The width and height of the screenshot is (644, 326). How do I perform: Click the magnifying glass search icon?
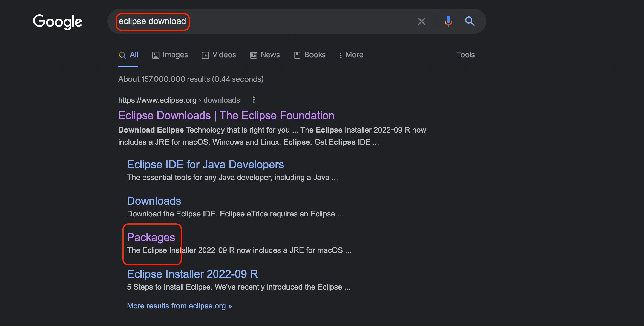(470, 21)
